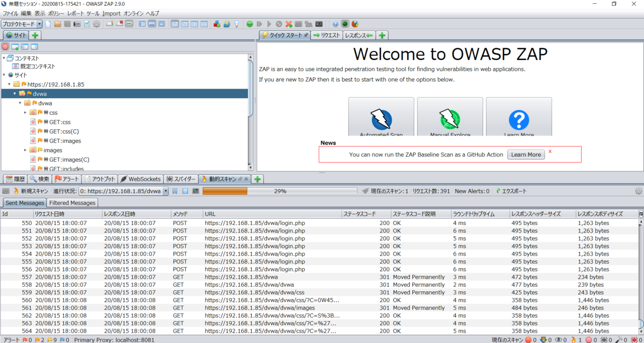Screen dimensions: 644x343
Task: Open the Filtered Messages tab
Action: [72, 203]
